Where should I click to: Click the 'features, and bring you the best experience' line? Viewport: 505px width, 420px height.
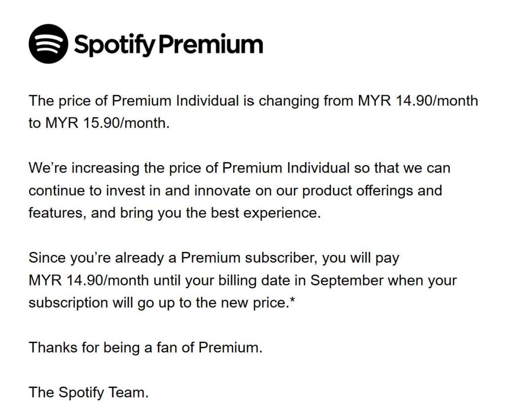click(175, 213)
